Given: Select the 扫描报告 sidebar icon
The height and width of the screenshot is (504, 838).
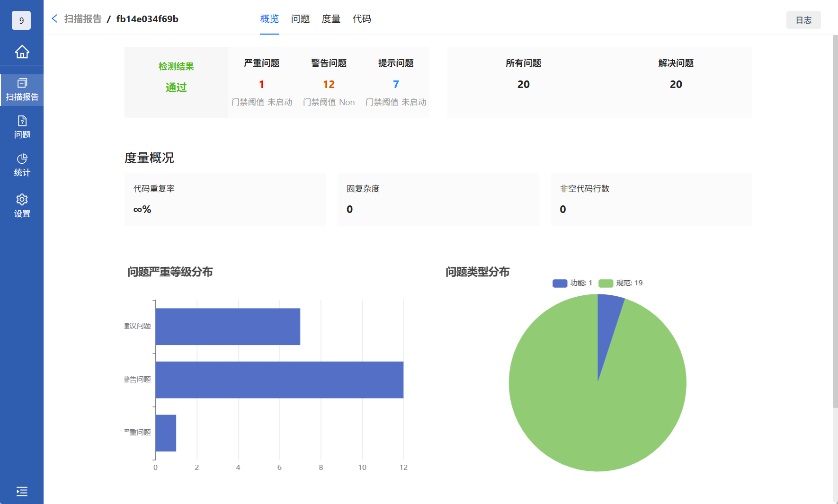Looking at the screenshot, I should click(22, 90).
